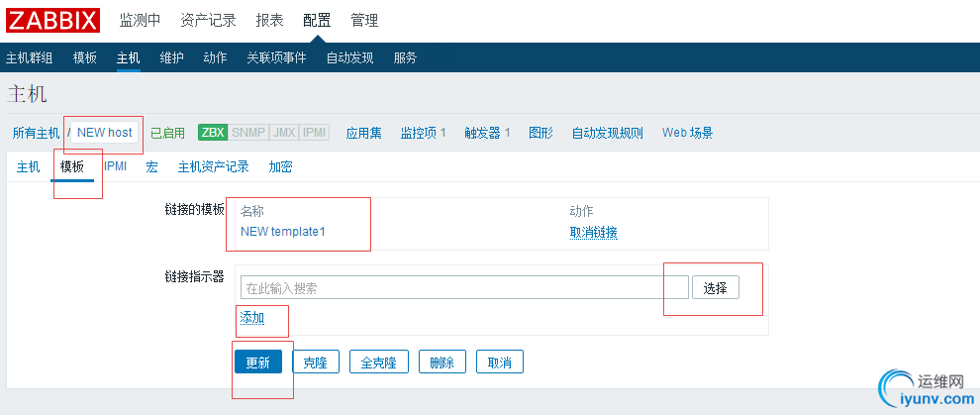Click 添加 link under search field
Image resolution: width=980 pixels, height=415 pixels.
pyautogui.click(x=252, y=318)
